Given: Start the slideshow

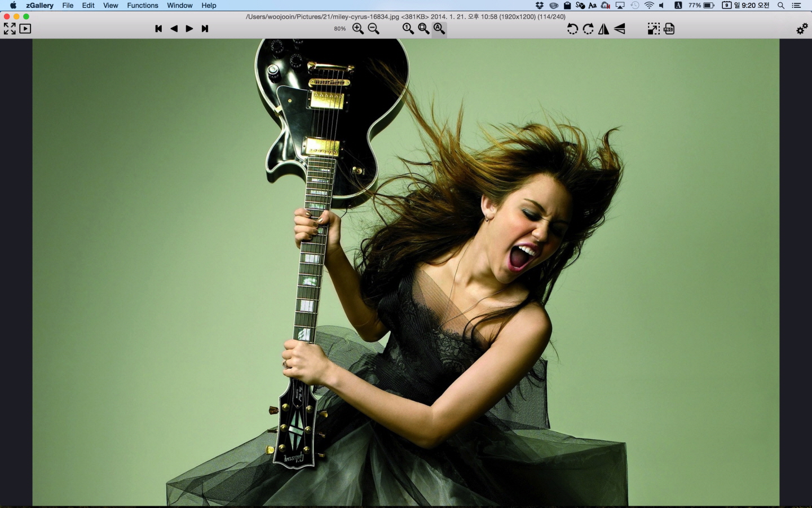Looking at the screenshot, I should pyautogui.click(x=25, y=29).
